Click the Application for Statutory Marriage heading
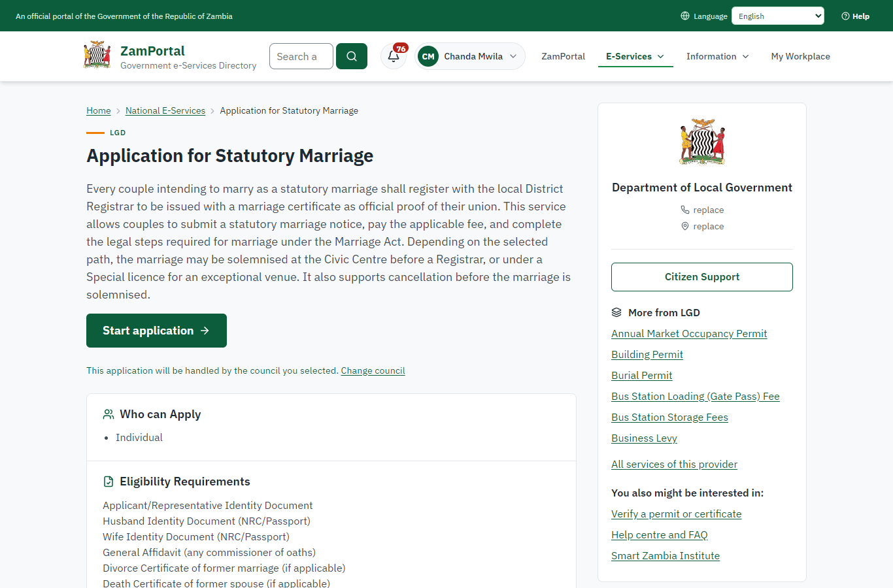This screenshot has width=893, height=588. coord(230,155)
